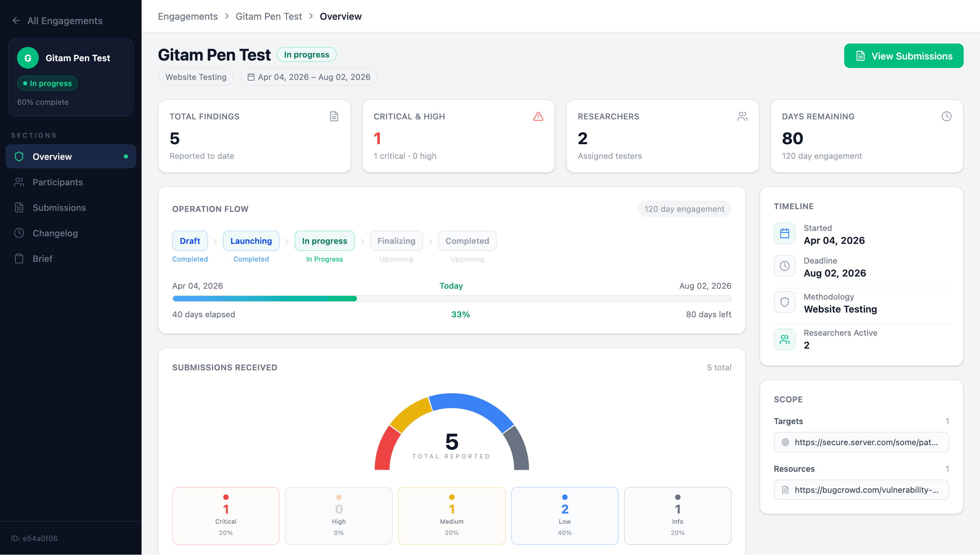Screen dimensions: 980x555
Task: Open the Overview section in sidebar
Action: pos(70,157)
